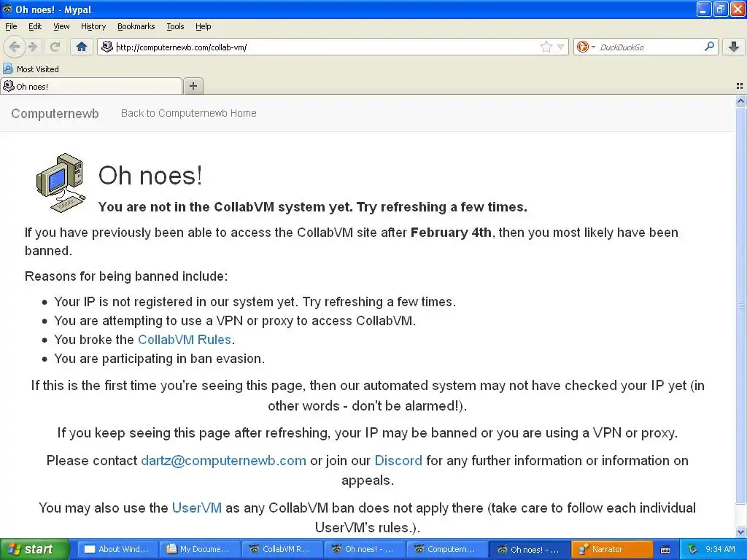Open the View menu
Screen dimensions: 747x560
coord(61,26)
